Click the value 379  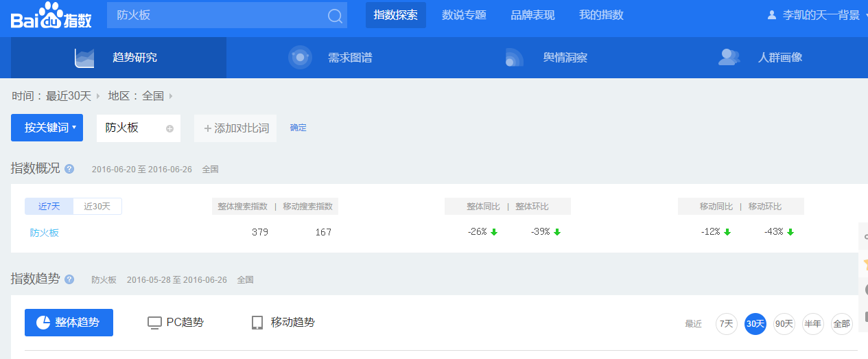click(260, 232)
